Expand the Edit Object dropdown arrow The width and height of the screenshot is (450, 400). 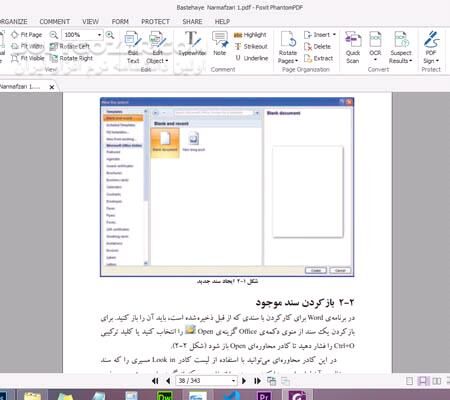click(x=167, y=61)
